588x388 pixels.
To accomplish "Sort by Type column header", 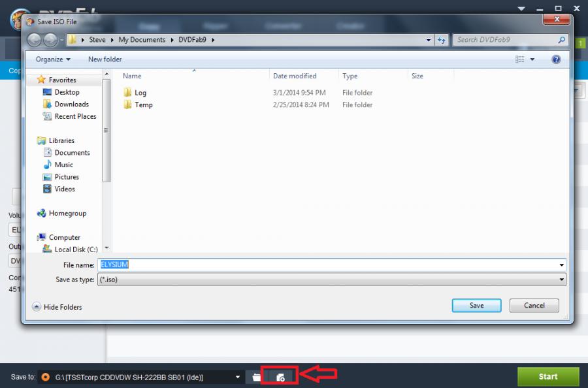I will (350, 76).
